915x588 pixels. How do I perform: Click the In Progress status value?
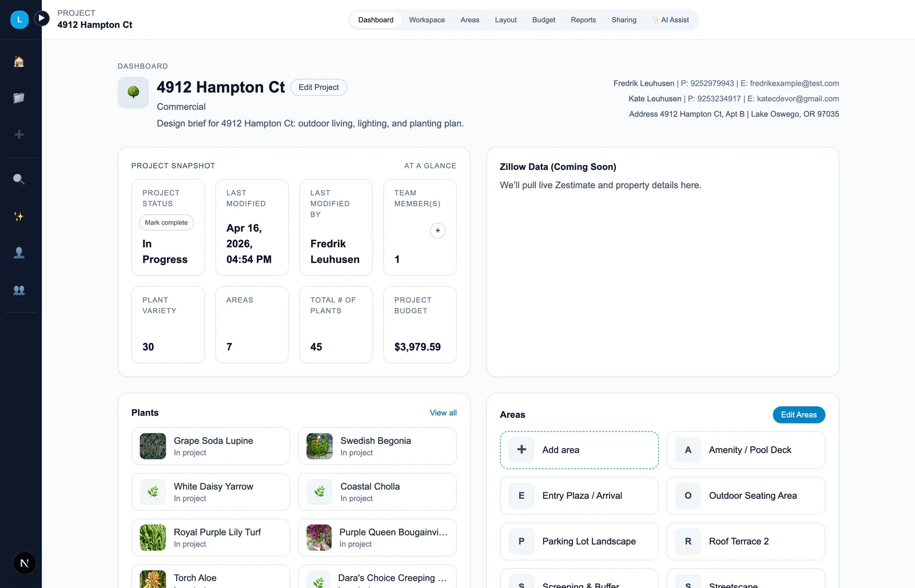(x=165, y=251)
